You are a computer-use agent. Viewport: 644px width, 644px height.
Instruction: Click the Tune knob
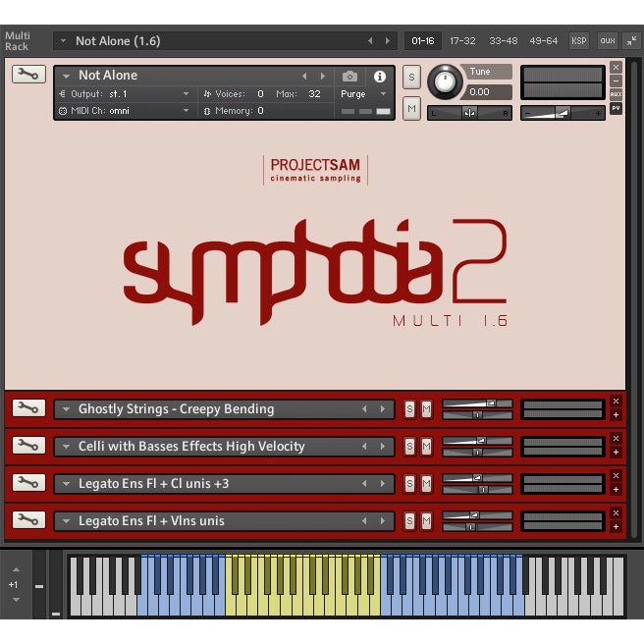[x=445, y=81]
